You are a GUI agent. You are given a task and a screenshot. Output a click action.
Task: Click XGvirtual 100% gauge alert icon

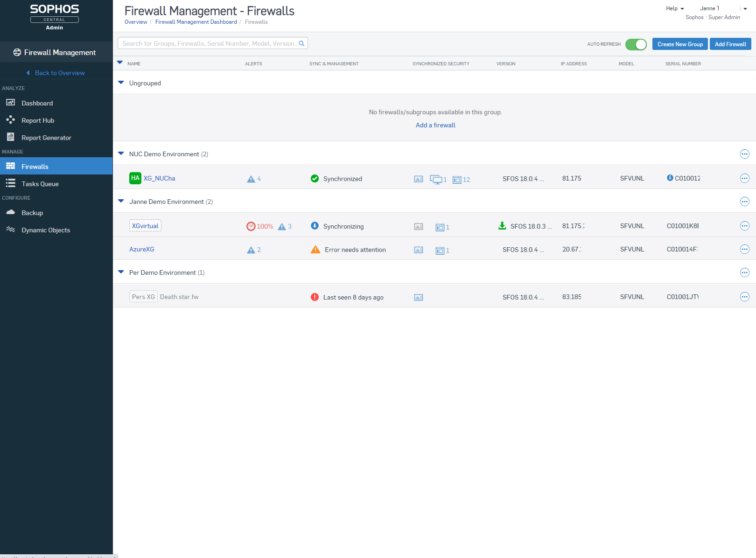(251, 226)
